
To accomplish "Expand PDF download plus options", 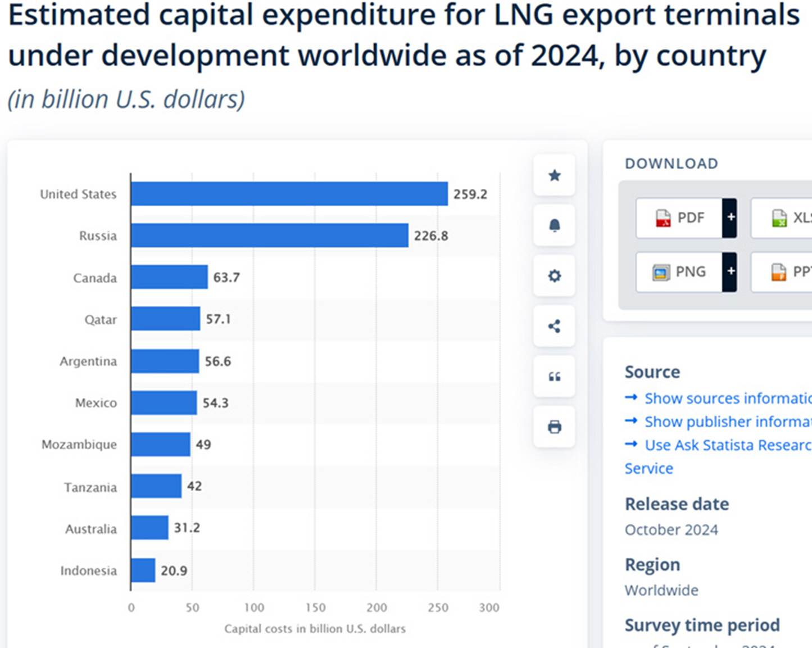I will click(x=730, y=217).
